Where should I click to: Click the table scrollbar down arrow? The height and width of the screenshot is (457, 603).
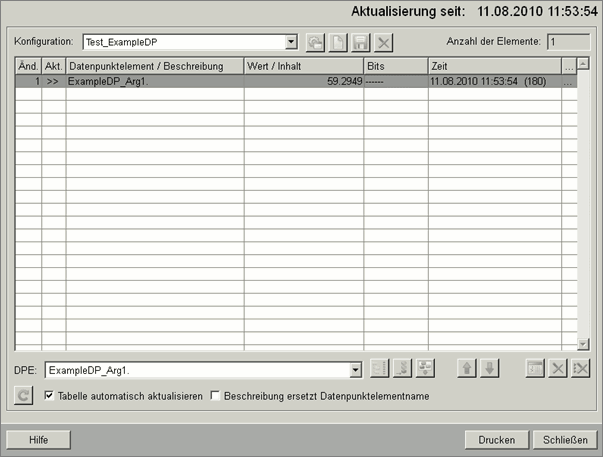[583, 344]
